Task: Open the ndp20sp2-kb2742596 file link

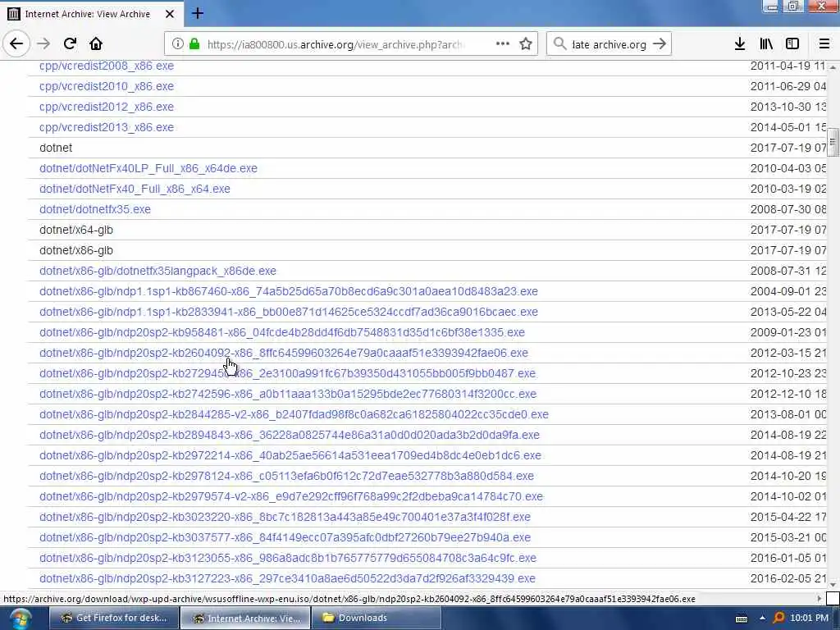Action: click(288, 395)
